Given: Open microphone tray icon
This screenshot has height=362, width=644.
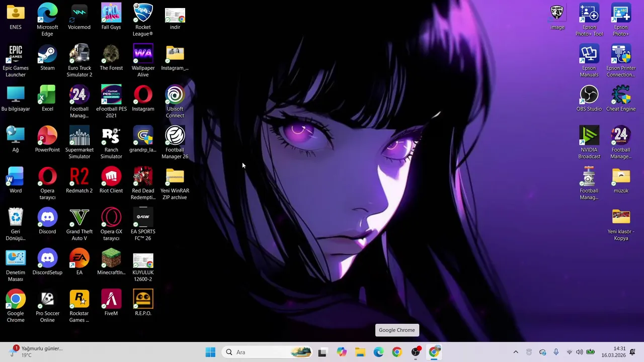Looking at the screenshot, I should tap(556, 352).
